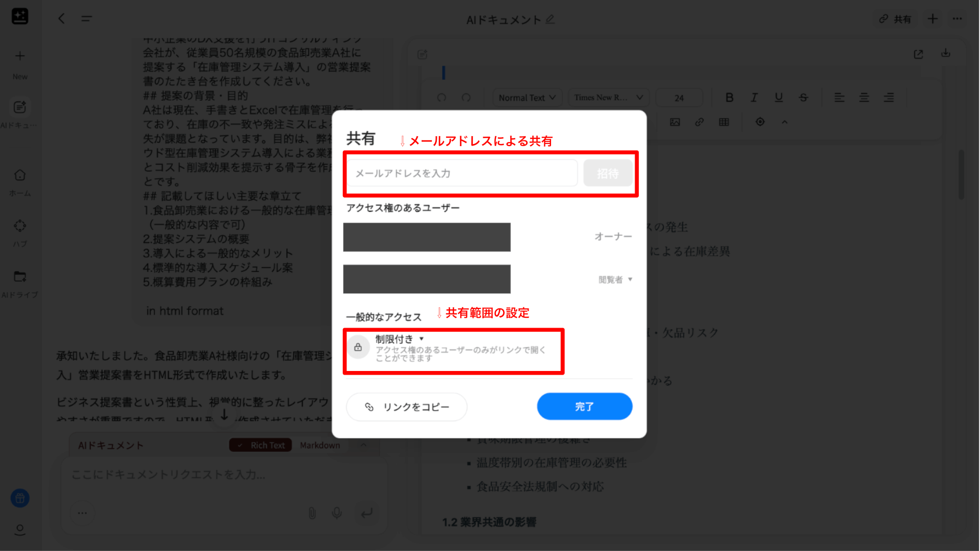Apply italic formatting to text
This screenshot has width=980, height=551.
pos(754,98)
